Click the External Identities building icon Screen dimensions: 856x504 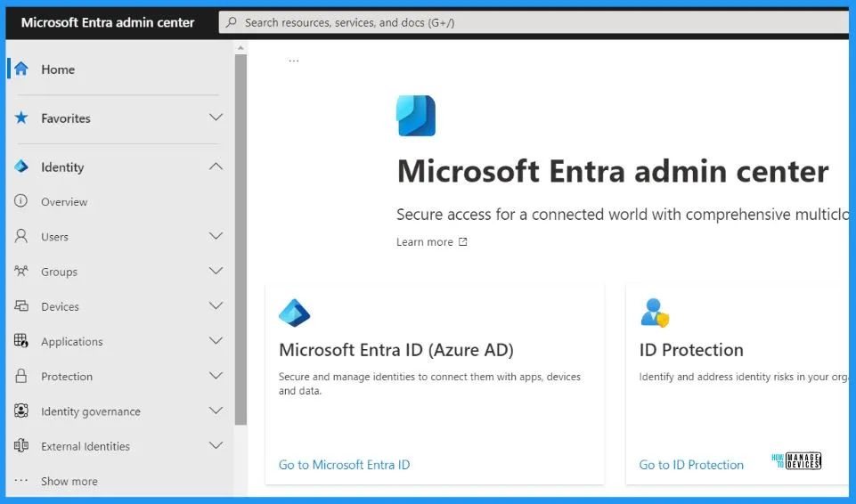click(x=20, y=445)
